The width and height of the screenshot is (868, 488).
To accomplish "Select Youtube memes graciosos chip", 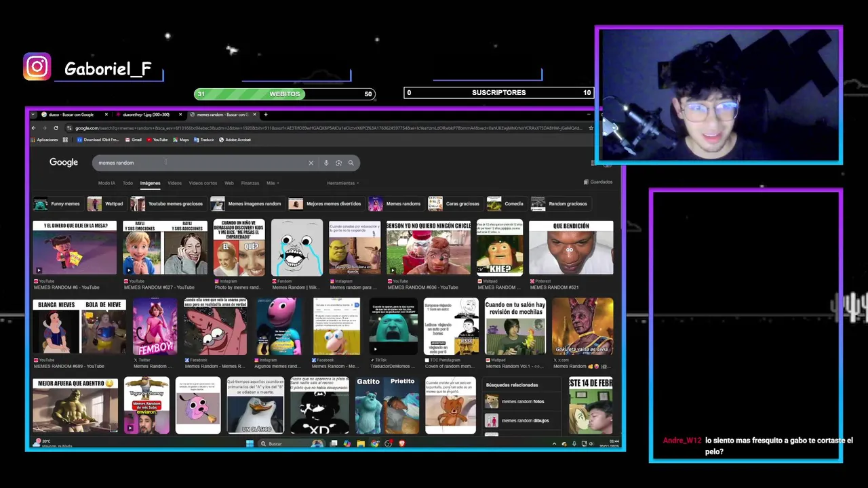I will pos(168,203).
